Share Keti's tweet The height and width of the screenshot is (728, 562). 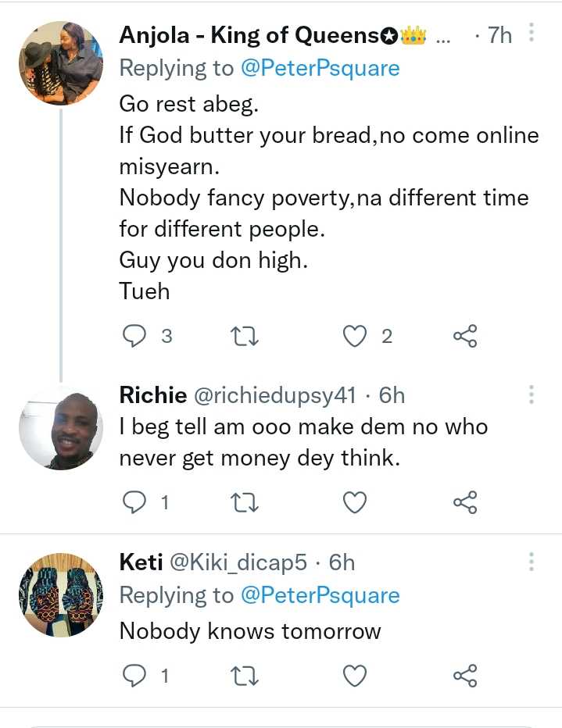point(465,676)
